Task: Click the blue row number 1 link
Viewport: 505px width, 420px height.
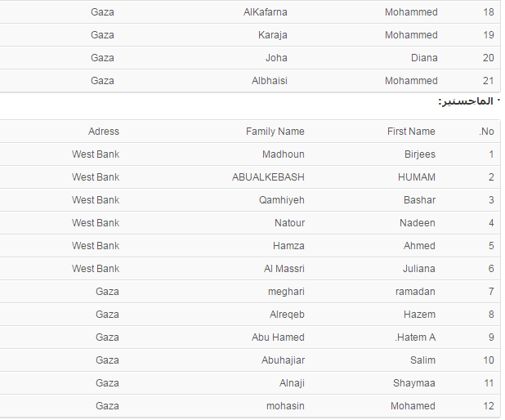Action: coord(491,154)
